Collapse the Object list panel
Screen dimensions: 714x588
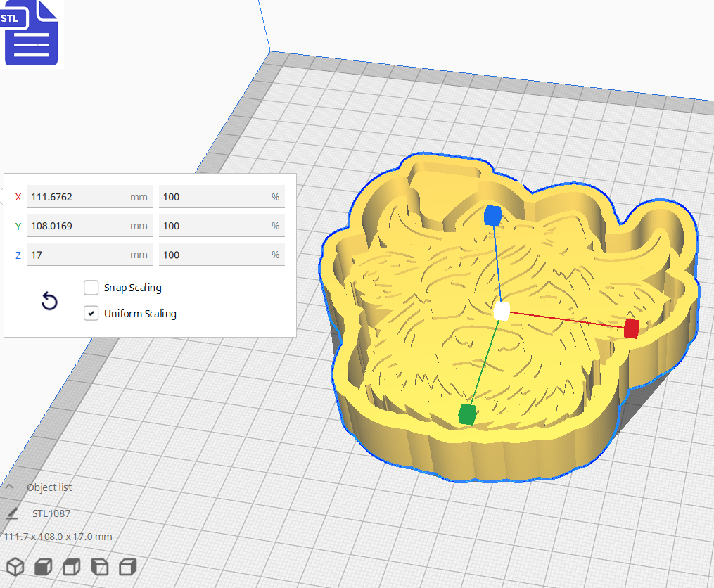(x=9, y=486)
